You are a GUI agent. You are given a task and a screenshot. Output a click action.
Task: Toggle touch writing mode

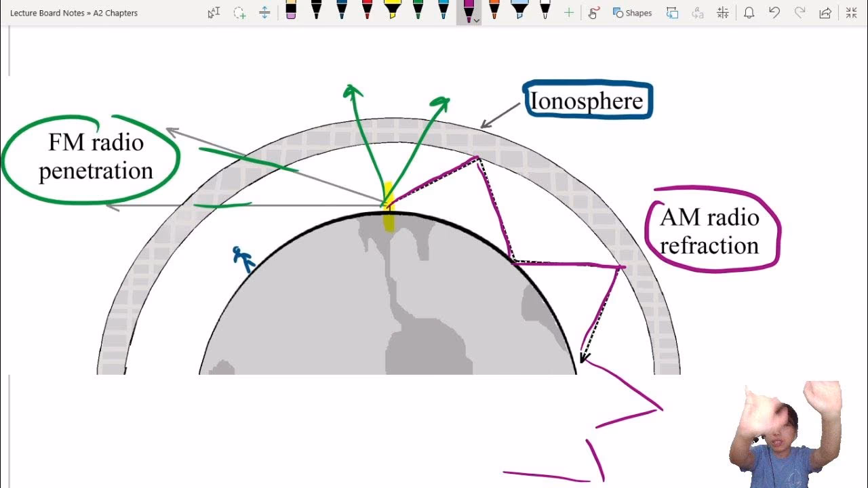(x=593, y=12)
